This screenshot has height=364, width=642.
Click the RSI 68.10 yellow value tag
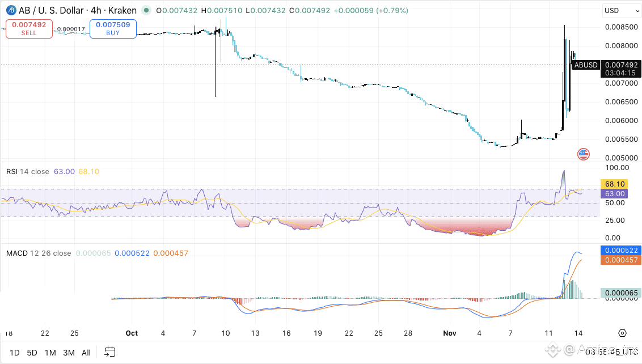(614, 184)
